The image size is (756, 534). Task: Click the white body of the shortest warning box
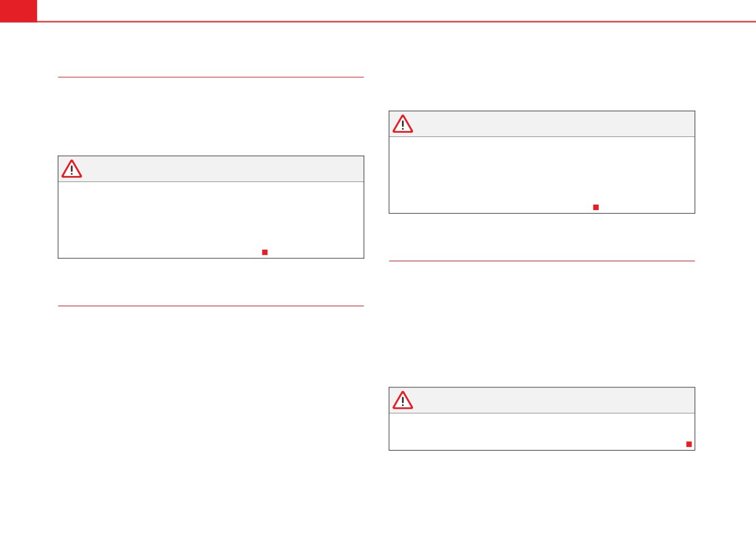tap(542, 432)
